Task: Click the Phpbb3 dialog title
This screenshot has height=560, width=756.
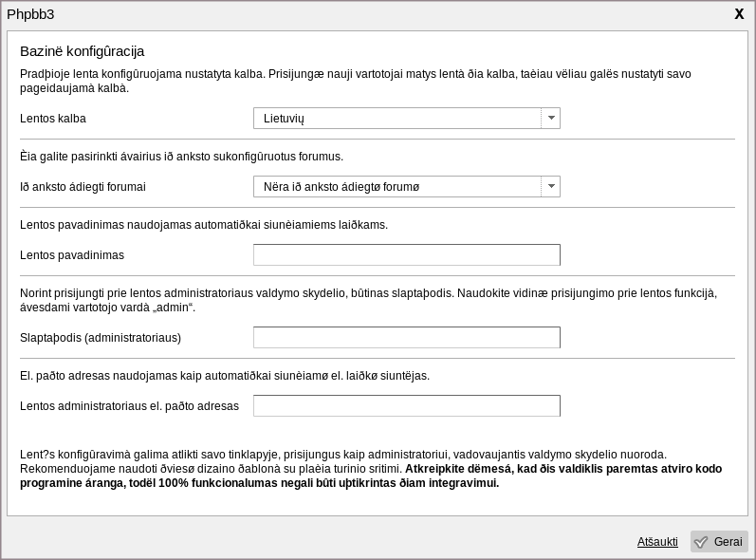Action: pyautogui.click(x=30, y=13)
